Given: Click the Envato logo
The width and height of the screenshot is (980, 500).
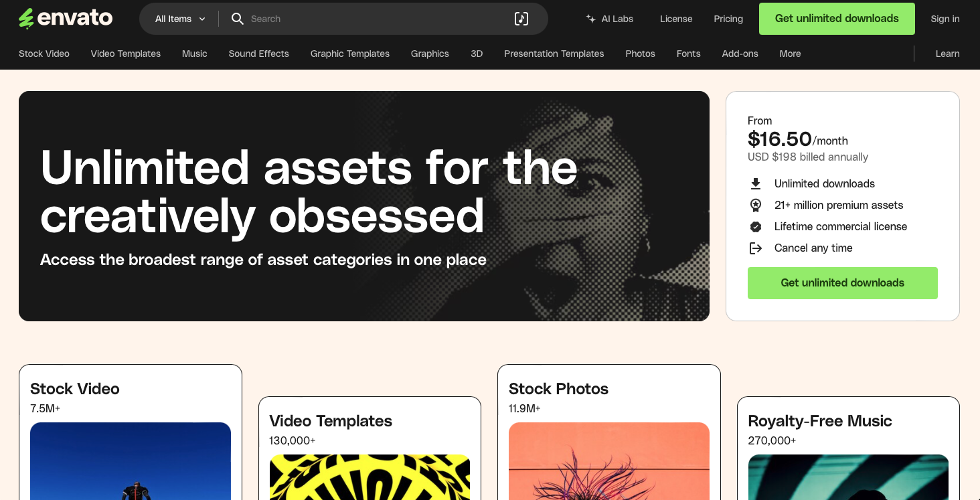Looking at the screenshot, I should pyautogui.click(x=66, y=19).
